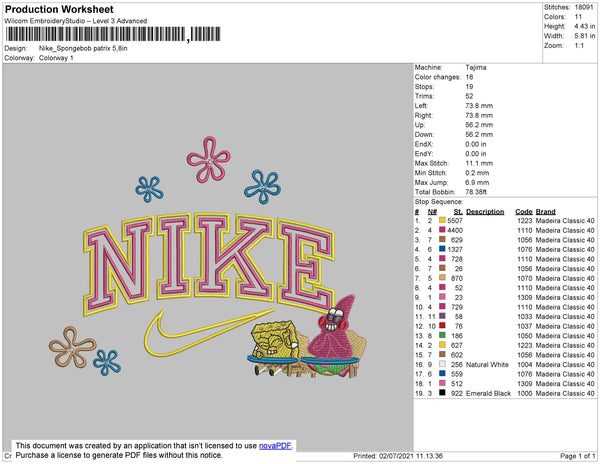Viewport: 600px width, 464px height.
Task: Select the zoom value '1:1'
Action: click(579, 46)
